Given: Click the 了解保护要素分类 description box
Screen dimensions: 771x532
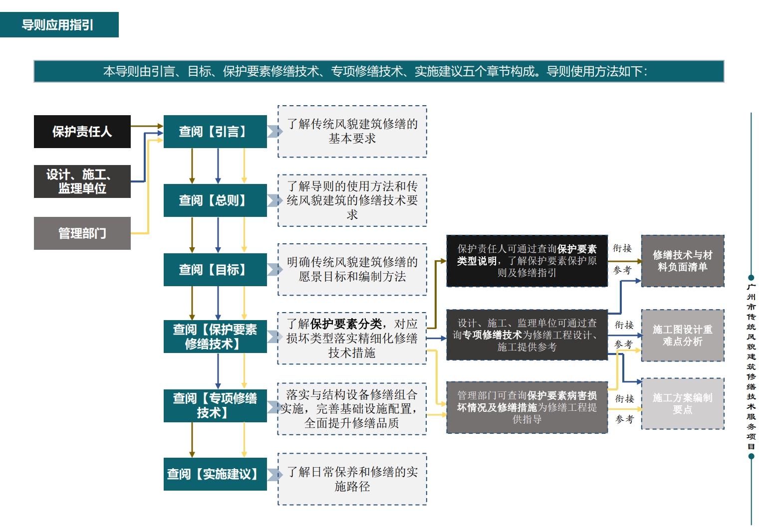Looking at the screenshot, I should 352,339.
